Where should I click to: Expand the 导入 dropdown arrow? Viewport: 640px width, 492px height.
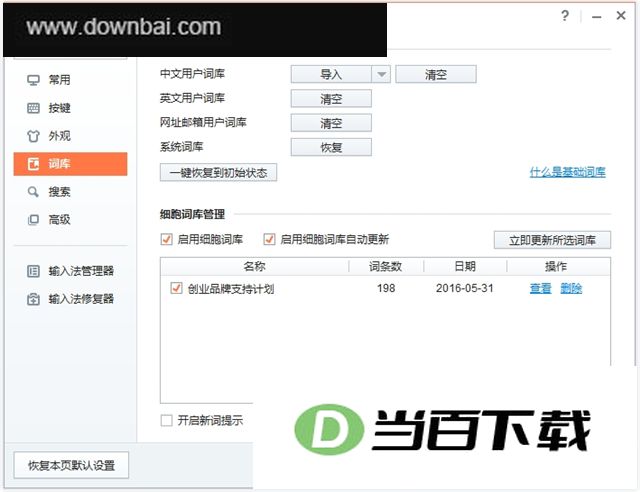point(381,74)
